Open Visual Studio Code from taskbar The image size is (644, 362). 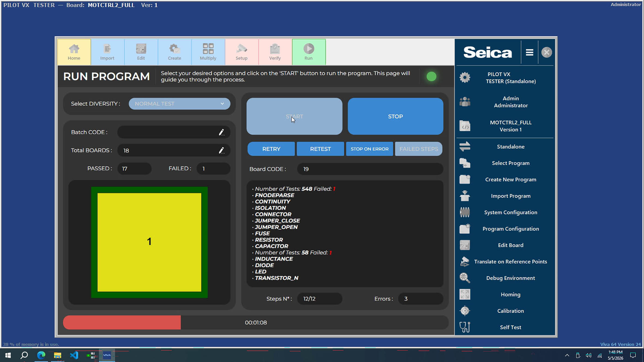[x=74, y=355]
